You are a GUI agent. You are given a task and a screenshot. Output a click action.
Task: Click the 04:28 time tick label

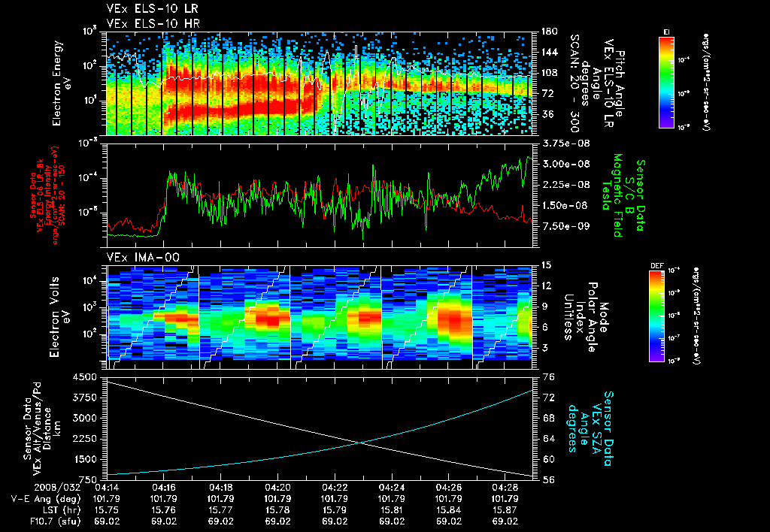[x=506, y=488]
